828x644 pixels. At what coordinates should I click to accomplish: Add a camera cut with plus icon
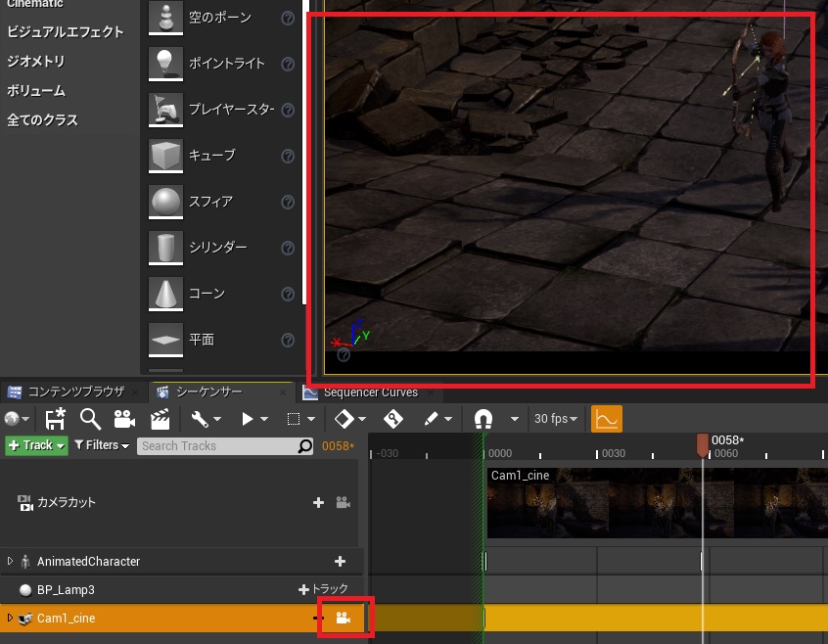click(318, 502)
